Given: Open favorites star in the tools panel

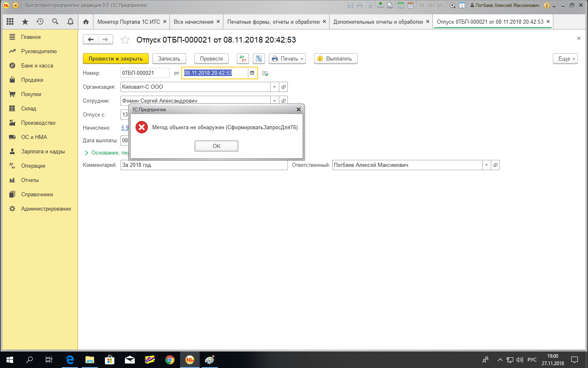Looking at the screenshot, I should pos(25,22).
